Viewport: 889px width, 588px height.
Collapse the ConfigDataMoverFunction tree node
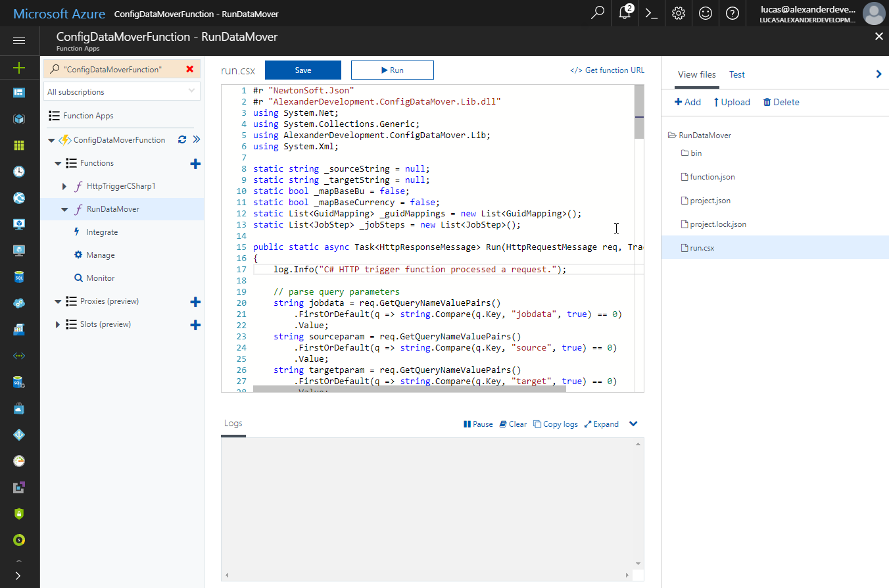coord(52,140)
